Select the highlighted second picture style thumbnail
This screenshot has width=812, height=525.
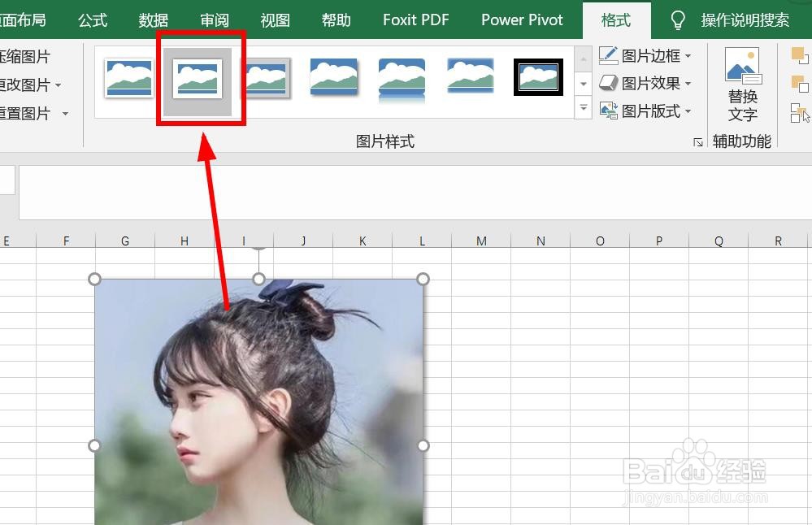tap(198, 79)
